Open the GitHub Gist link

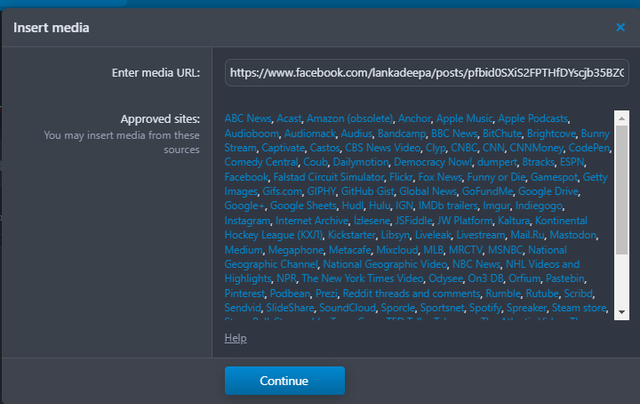point(367,191)
